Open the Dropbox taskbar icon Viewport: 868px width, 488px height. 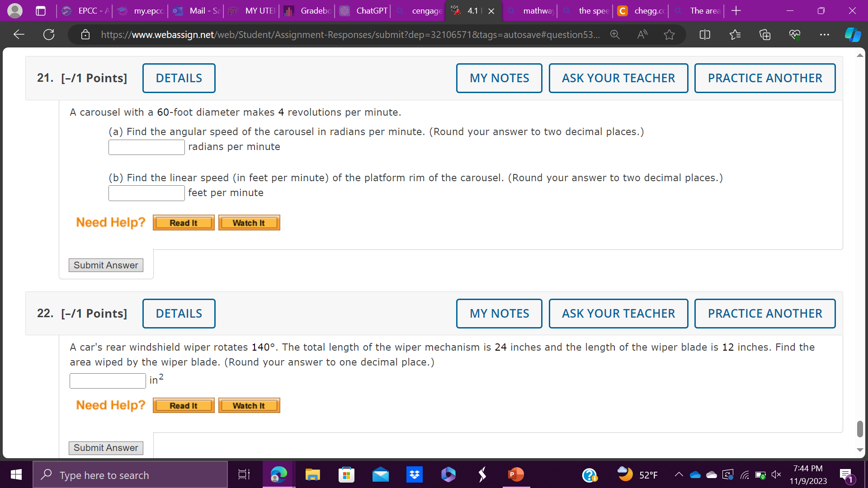tap(414, 474)
